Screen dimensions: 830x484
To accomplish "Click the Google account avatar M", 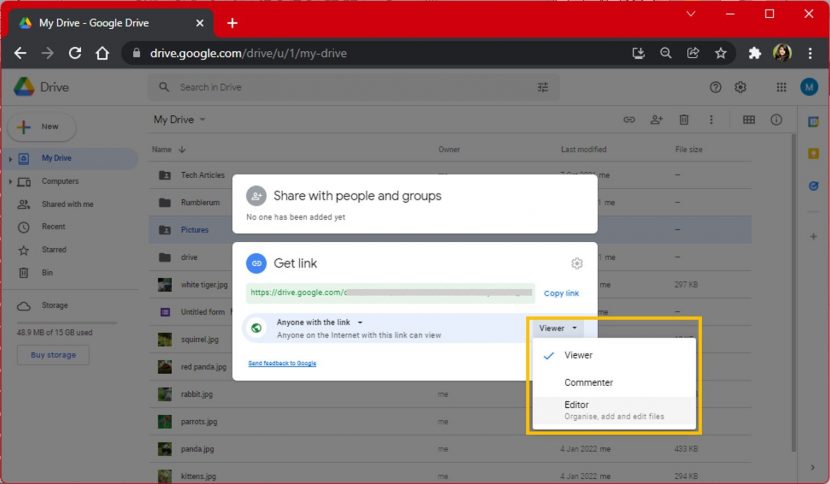I will click(809, 87).
